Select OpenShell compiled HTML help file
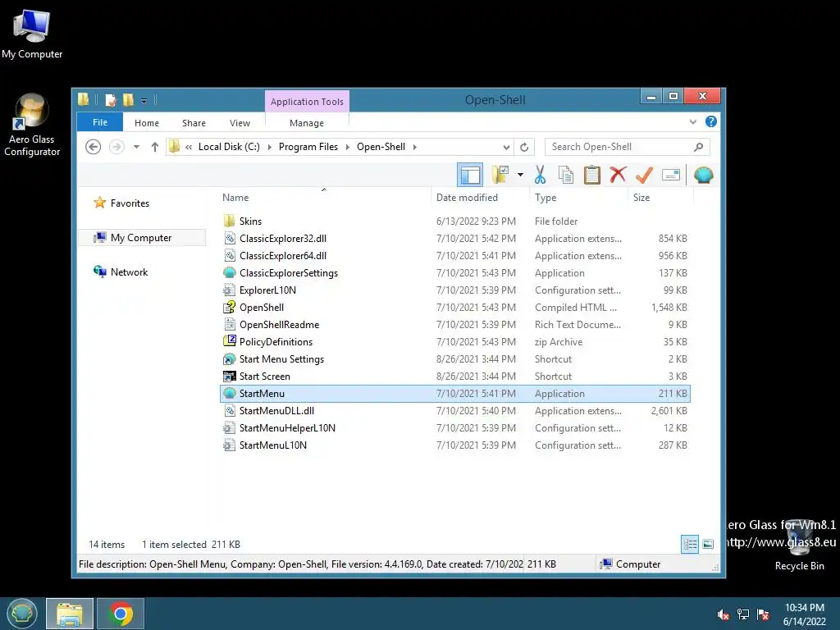Viewport: 840px width, 630px height. tap(455, 307)
